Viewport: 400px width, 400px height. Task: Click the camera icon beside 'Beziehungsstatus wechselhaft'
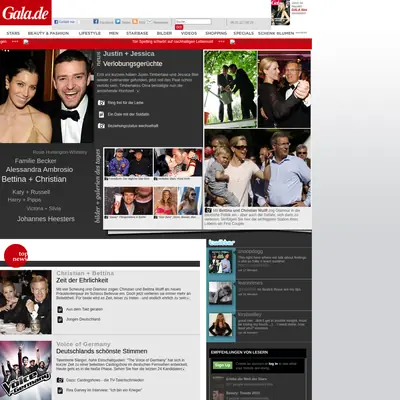(x=101, y=126)
